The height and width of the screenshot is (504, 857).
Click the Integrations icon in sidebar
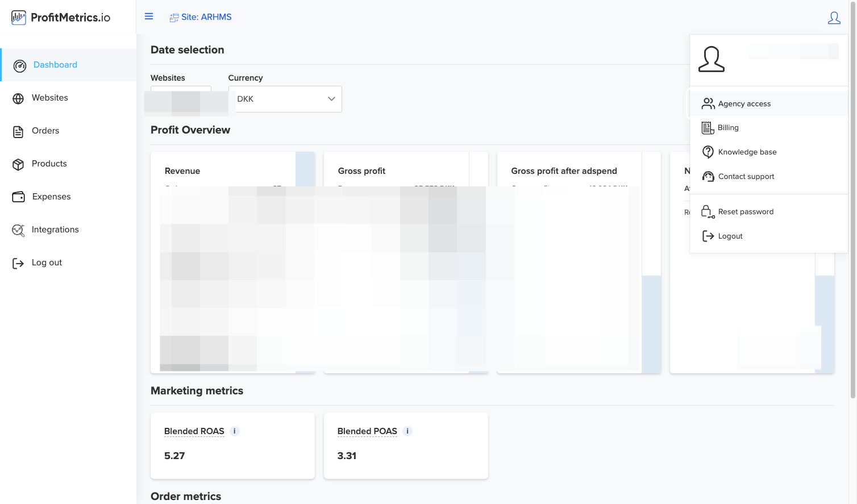pos(18,230)
